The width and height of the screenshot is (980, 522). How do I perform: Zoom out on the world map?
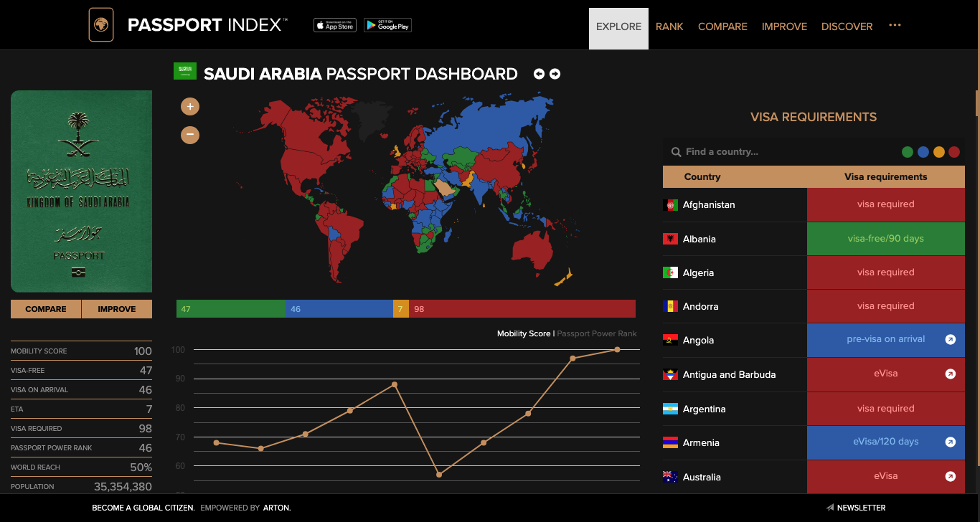pyautogui.click(x=189, y=135)
